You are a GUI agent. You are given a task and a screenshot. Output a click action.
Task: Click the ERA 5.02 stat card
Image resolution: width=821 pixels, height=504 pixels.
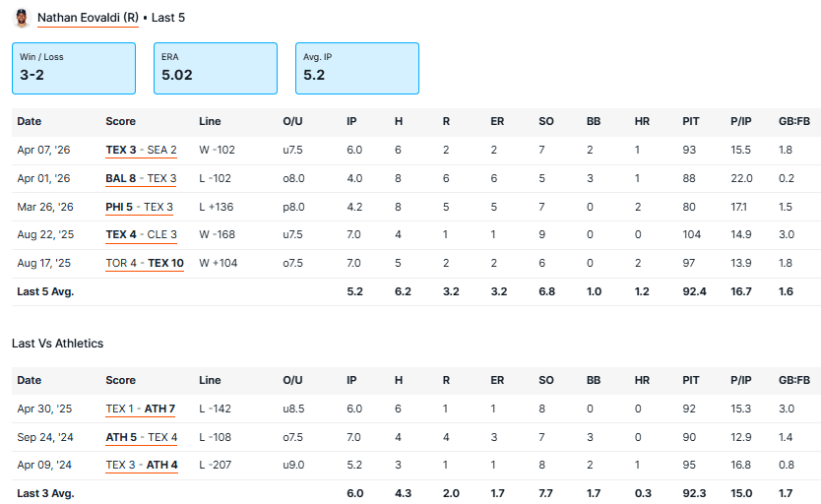coord(216,68)
